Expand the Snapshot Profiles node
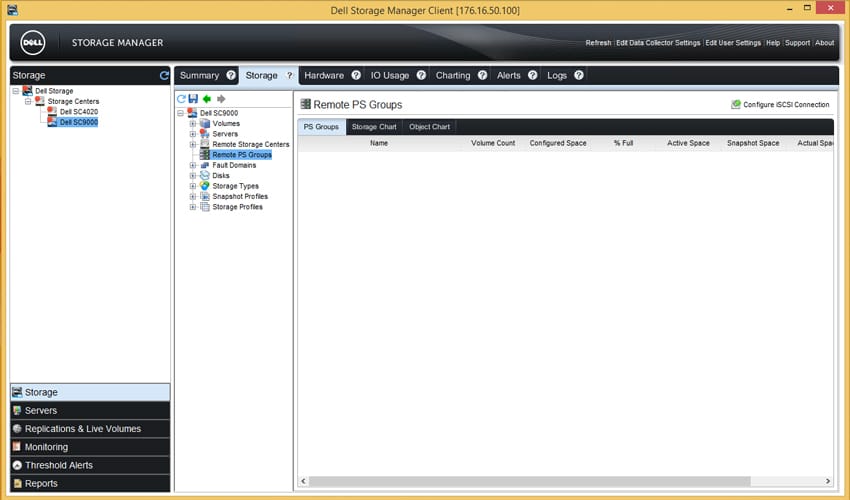The image size is (850, 500). click(x=192, y=196)
